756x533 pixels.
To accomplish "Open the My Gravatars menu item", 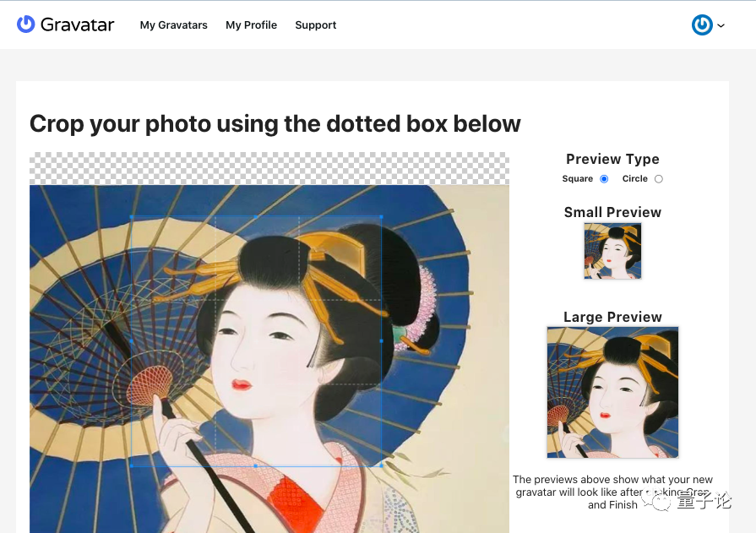I will point(173,25).
